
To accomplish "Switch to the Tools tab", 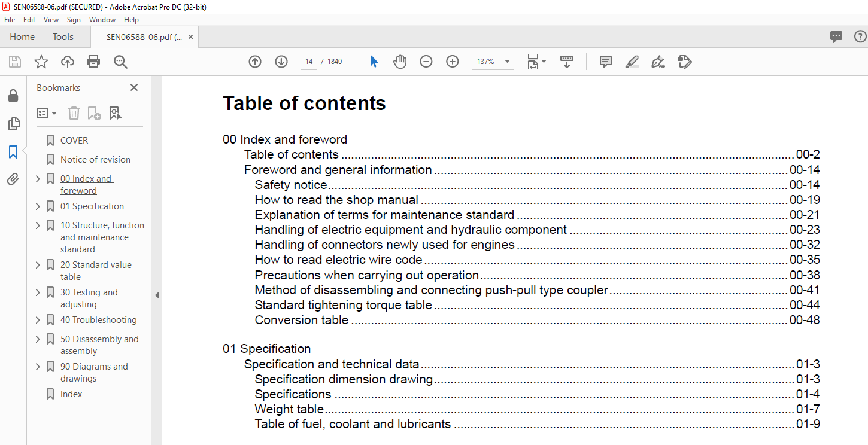I will (x=63, y=37).
